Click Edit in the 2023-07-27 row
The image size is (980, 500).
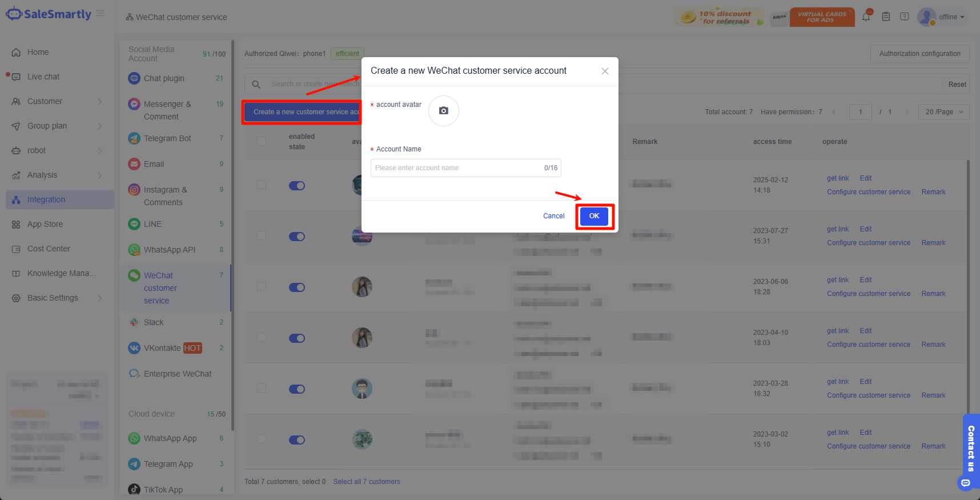coord(866,229)
